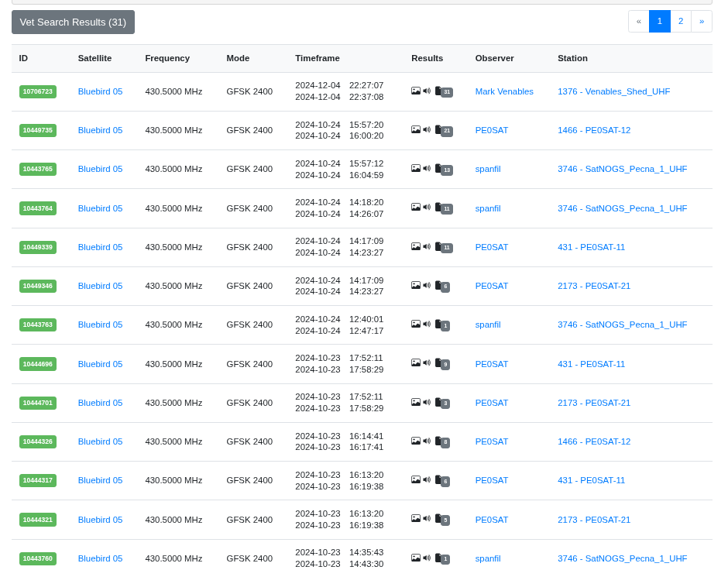Click waterfall image icon for observation 10706723
Viewport: 728px width, 577px height.
pyautogui.click(x=416, y=91)
